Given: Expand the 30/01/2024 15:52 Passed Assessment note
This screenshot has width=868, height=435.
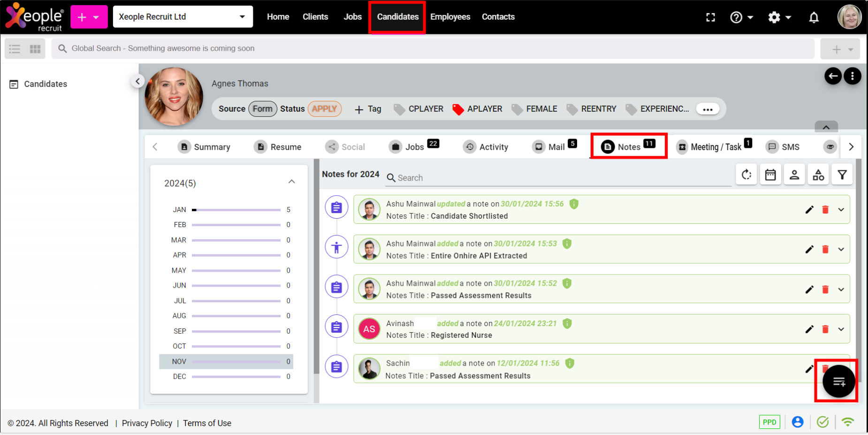Looking at the screenshot, I should [841, 290].
